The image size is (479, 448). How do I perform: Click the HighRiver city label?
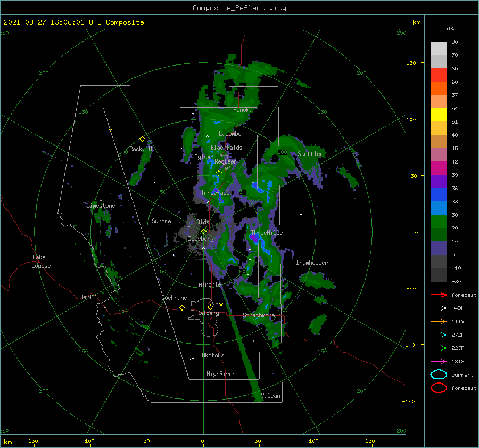pos(221,374)
